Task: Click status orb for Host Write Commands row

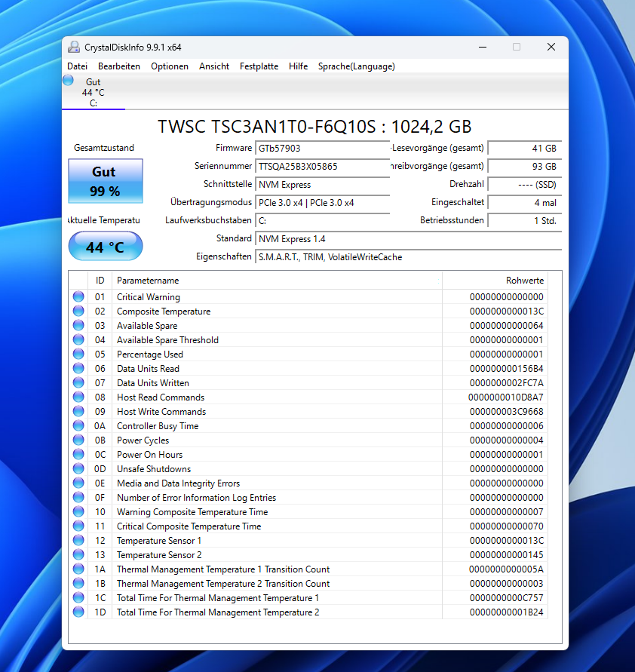Action: pyautogui.click(x=78, y=411)
